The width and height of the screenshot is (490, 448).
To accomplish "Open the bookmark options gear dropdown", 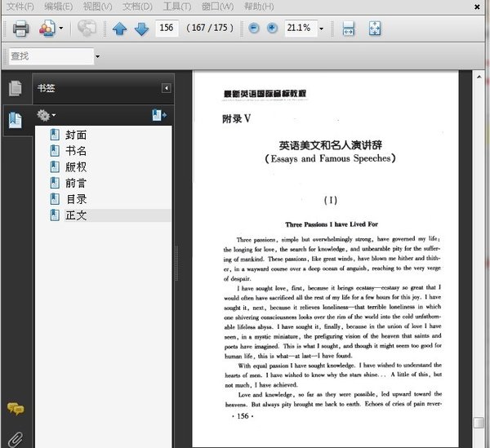I will click(47, 116).
